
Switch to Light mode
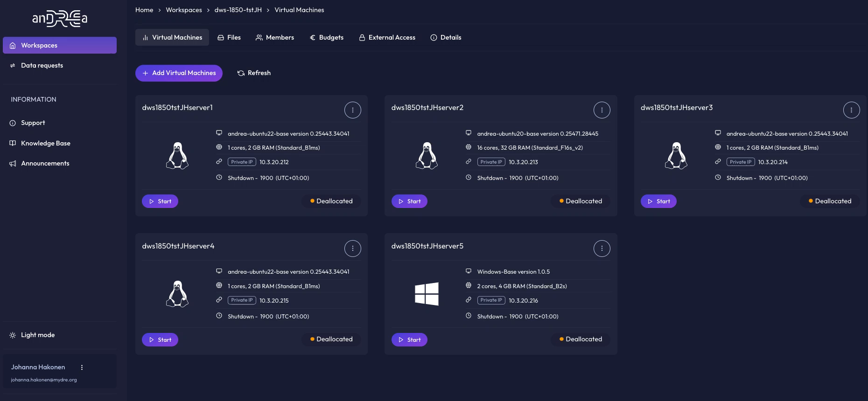(38, 335)
